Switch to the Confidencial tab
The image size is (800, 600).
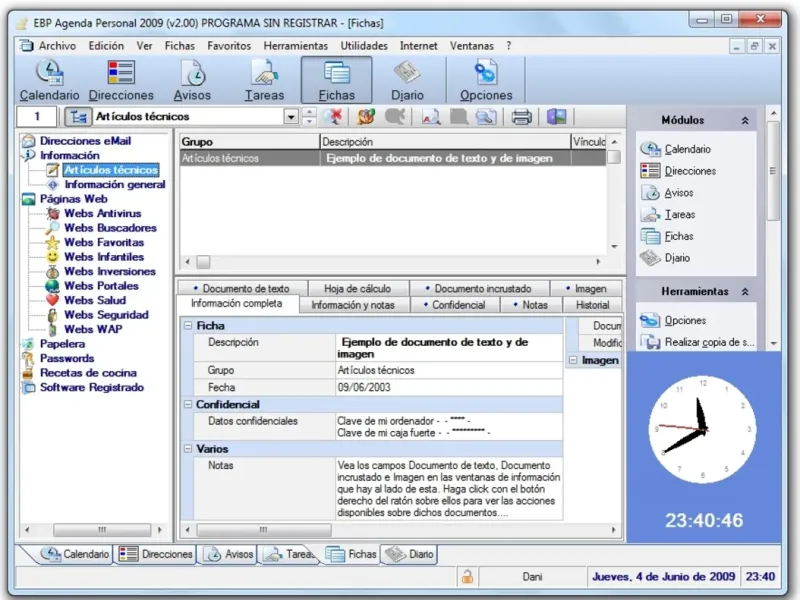[x=455, y=305]
